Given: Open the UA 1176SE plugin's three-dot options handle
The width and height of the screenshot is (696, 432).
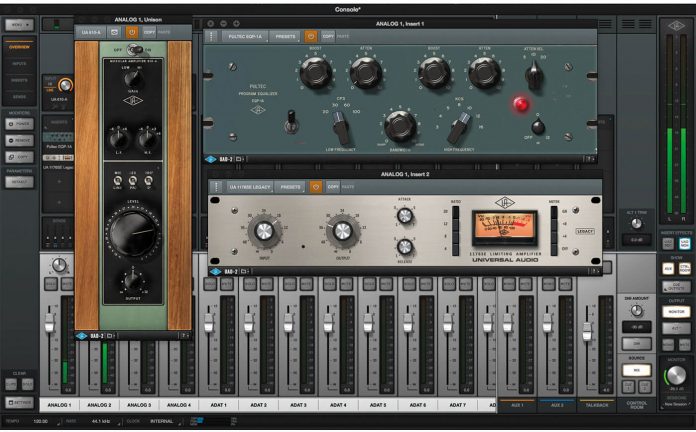Looking at the screenshot, I should (215, 186).
